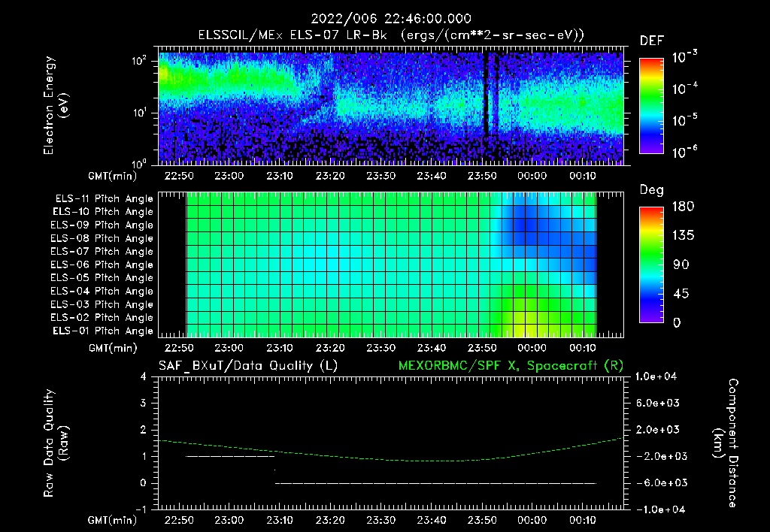Screen dimensions: 770x532
Task: Click the DEF color bar in top panel
Action: click(651, 106)
